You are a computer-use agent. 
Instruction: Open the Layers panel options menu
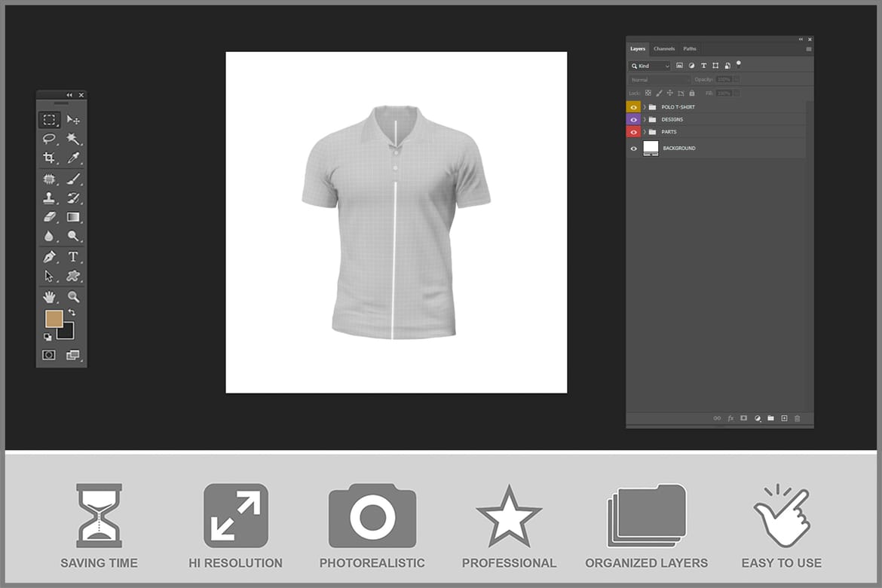pyautogui.click(x=809, y=49)
